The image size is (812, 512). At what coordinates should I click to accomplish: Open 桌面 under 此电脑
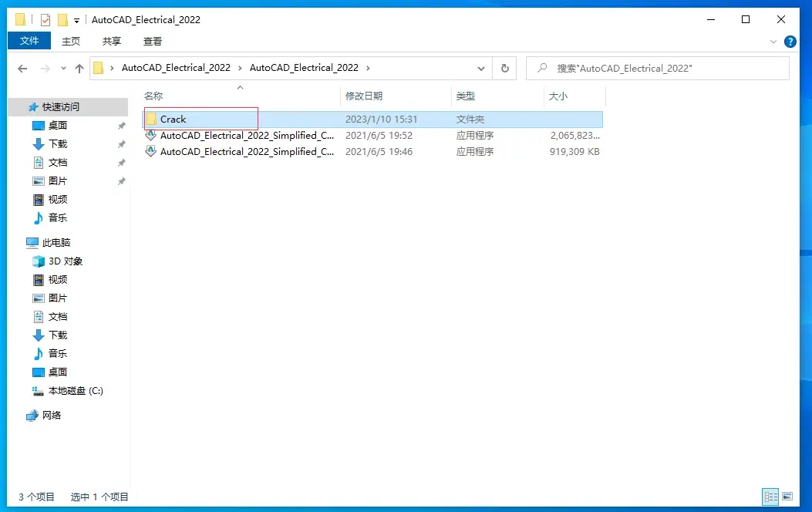pos(58,372)
